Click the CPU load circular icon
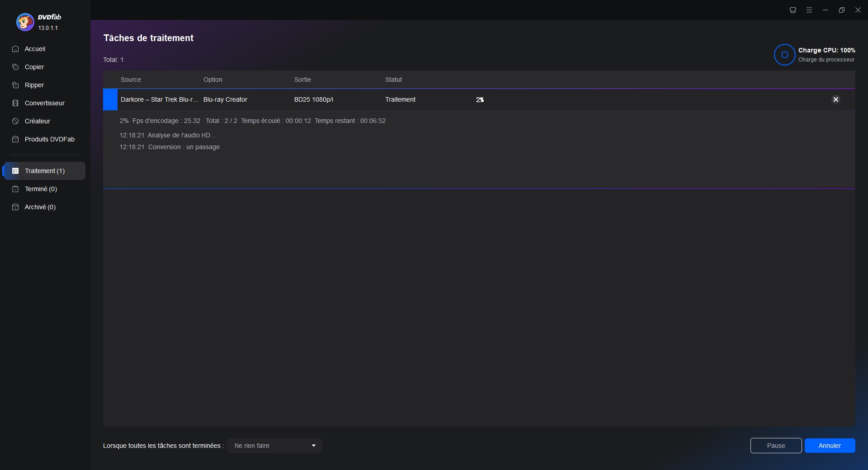 point(784,55)
